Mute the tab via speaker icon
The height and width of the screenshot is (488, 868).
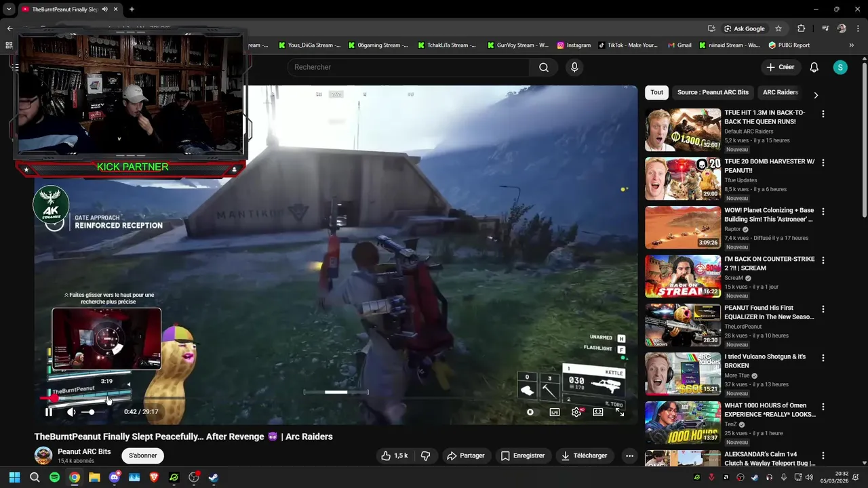click(104, 9)
